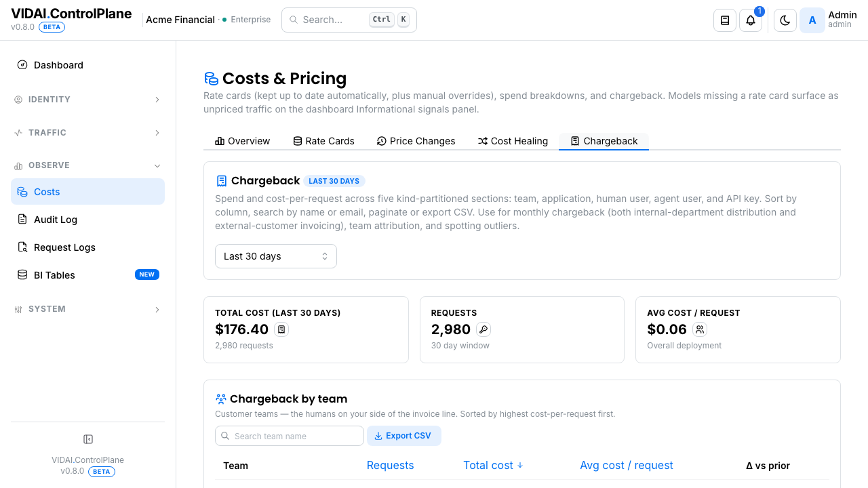
Task: Expand the TRAFFIC sidebar section
Action: tap(87, 133)
